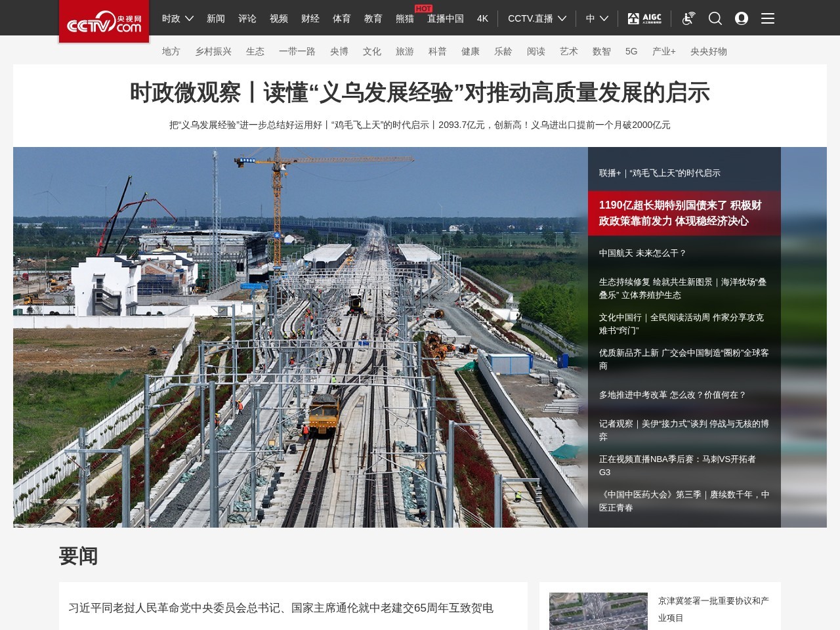Open site search via the magnifier icon
Image resolution: width=840 pixels, height=630 pixels.
click(x=715, y=18)
